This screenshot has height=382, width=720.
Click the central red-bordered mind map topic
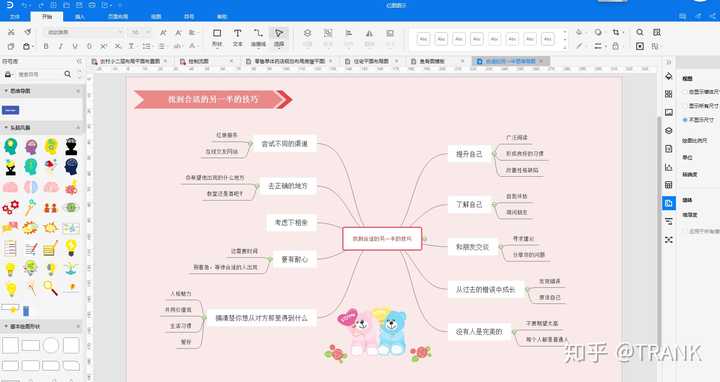coord(382,239)
